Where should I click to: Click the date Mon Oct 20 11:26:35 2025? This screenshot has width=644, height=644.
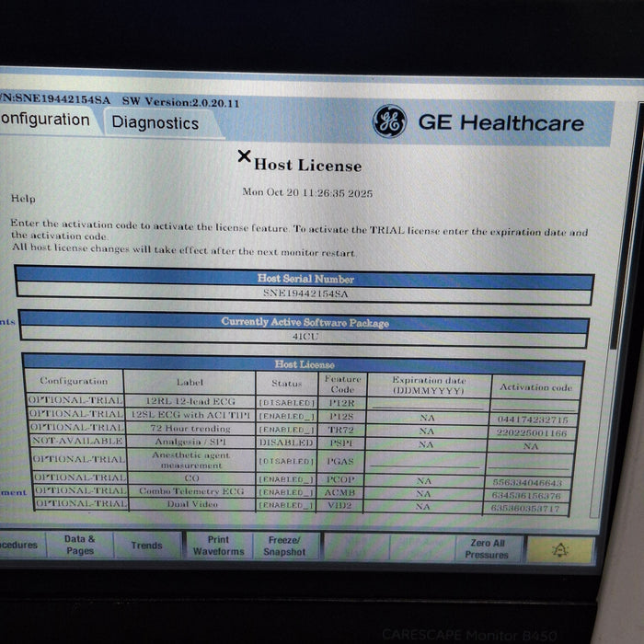(x=307, y=192)
